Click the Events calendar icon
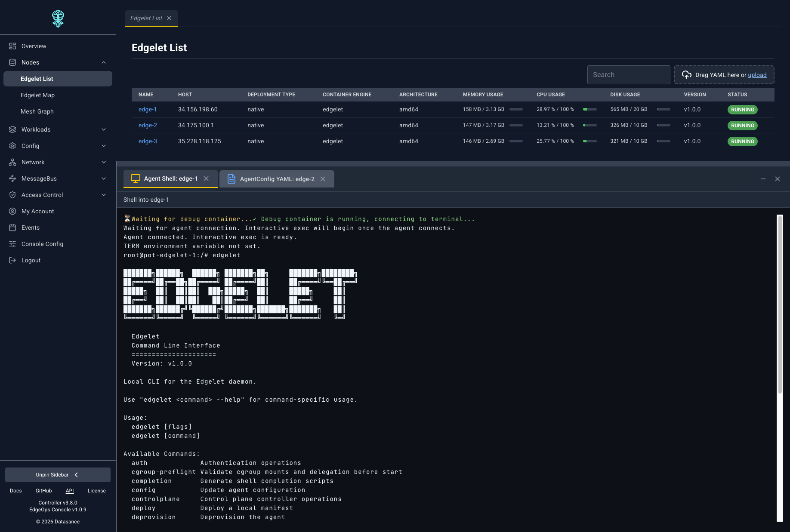The width and height of the screenshot is (790, 532). [12, 228]
